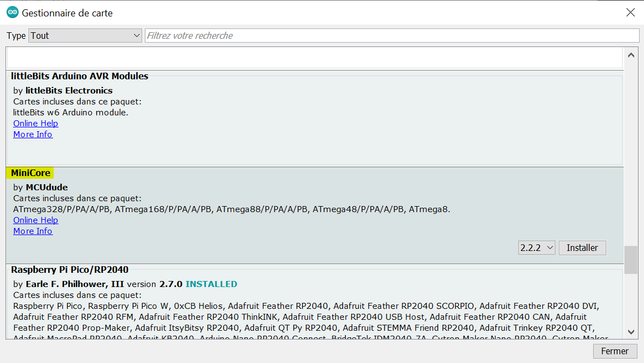Click the Earle F. Philhower, III author name

coord(75,284)
